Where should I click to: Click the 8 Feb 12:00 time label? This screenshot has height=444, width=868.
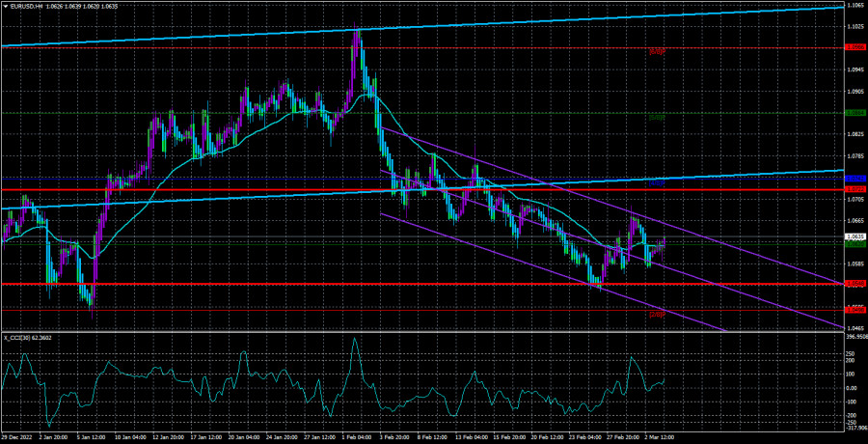[x=434, y=437]
